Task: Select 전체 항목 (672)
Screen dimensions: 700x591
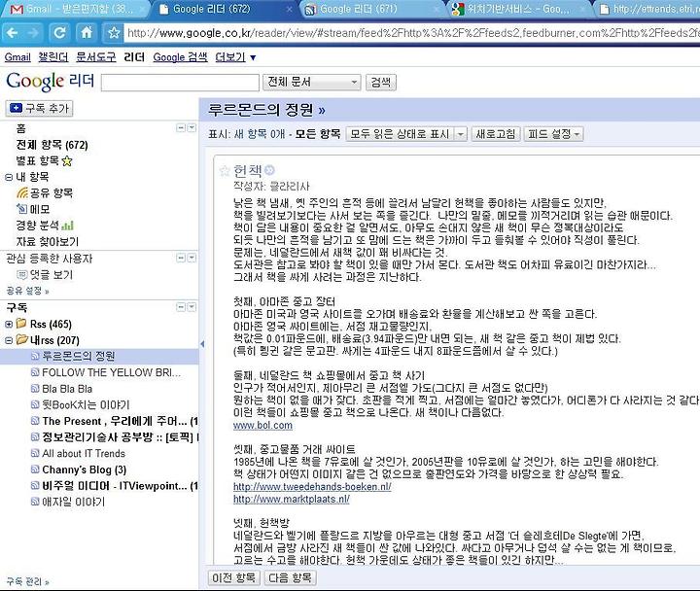Action: (x=52, y=145)
